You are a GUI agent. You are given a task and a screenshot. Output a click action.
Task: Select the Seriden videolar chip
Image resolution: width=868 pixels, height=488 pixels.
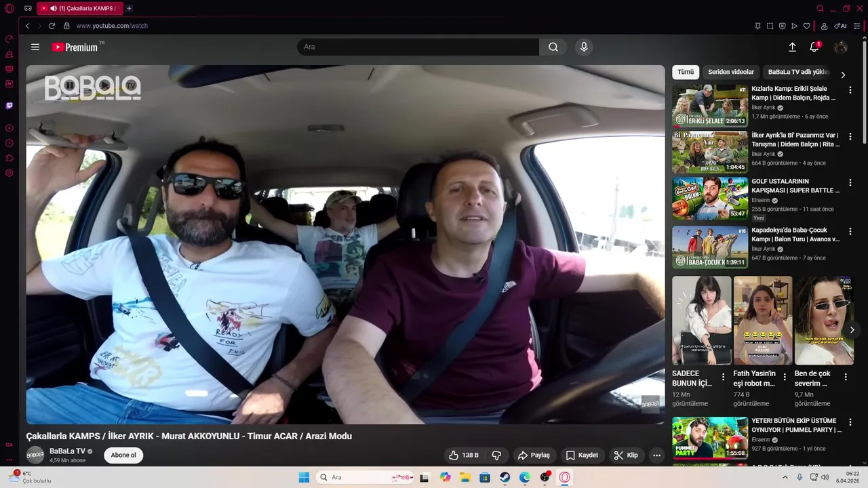pyautogui.click(x=731, y=72)
